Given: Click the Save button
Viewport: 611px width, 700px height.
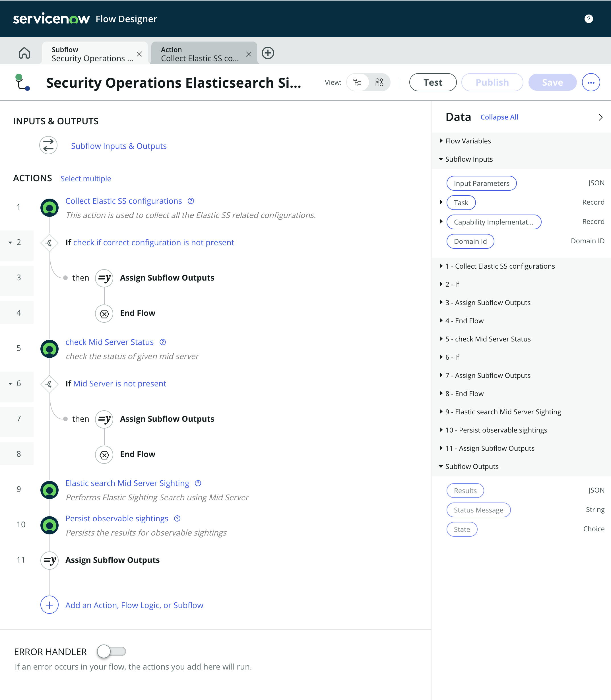Looking at the screenshot, I should (x=552, y=82).
